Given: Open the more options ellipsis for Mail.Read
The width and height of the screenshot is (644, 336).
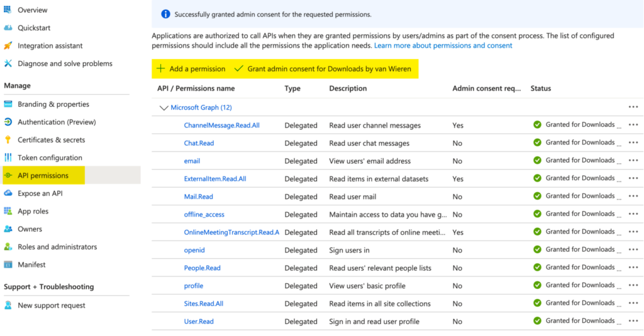Looking at the screenshot, I should [633, 196].
